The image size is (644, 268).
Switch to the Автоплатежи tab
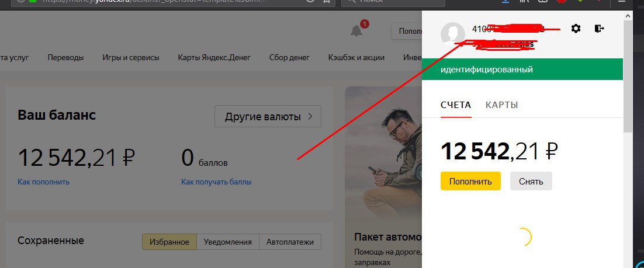click(x=290, y=242)
